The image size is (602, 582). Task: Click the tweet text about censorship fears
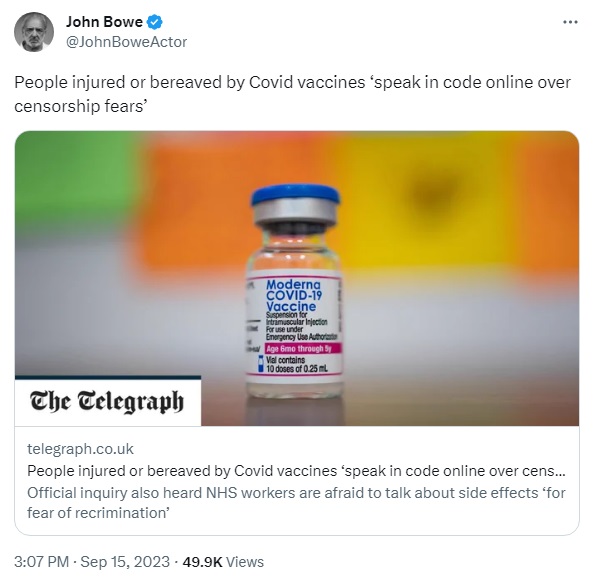pos(292,94)
